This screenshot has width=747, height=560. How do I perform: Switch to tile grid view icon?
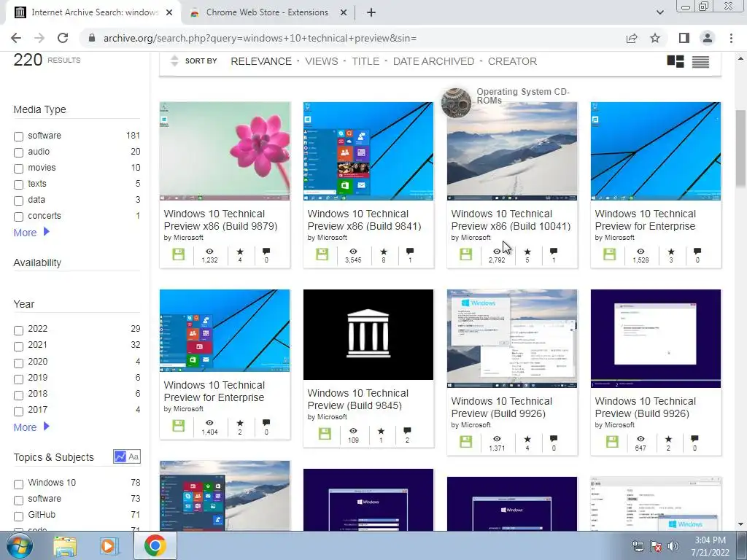[675, 61]
